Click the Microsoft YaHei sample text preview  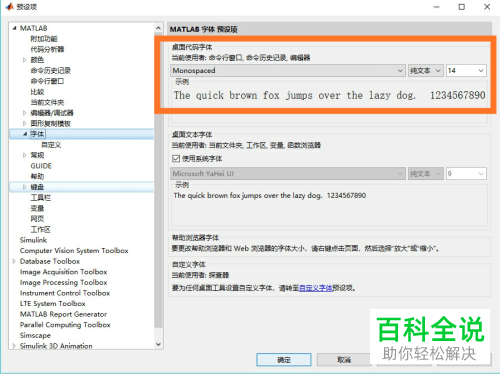tap(269, 196)
